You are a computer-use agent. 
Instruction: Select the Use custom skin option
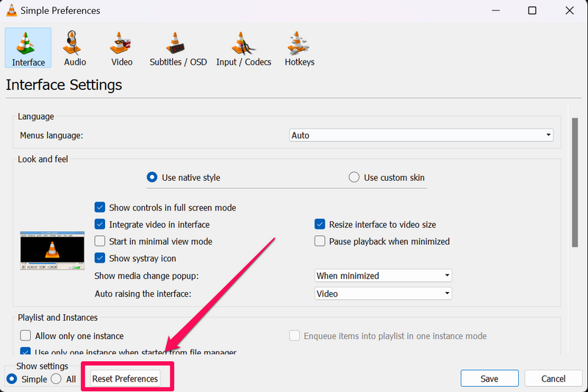pyautogui.click(x=354, y=177)
